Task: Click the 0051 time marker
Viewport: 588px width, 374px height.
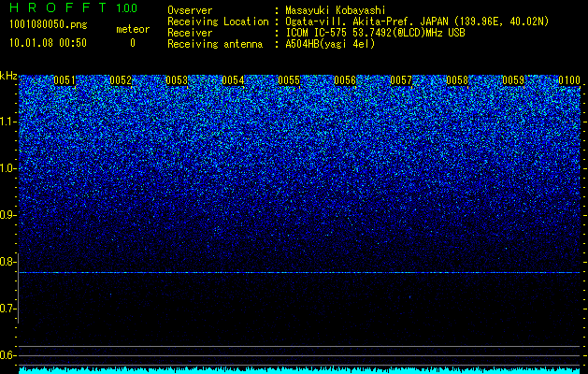Action: tap(65, 80)
